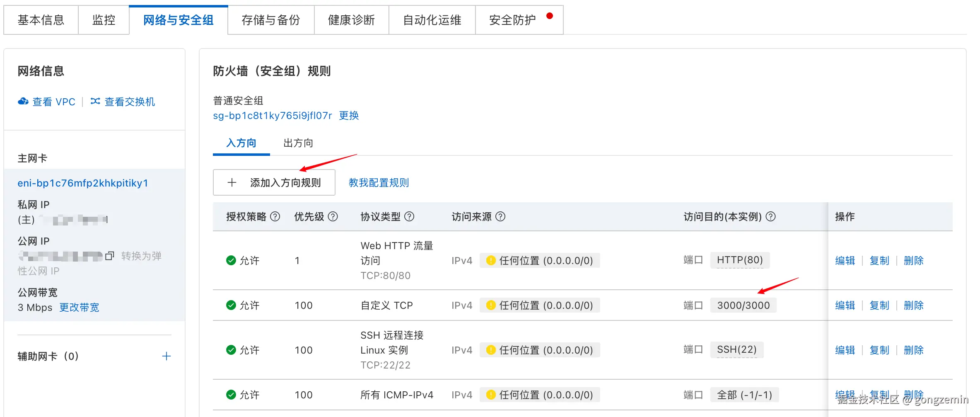Screen dimensions: 980x417
Task: Switch to the 出方向 outbound tab
Action: pos(298,143)
